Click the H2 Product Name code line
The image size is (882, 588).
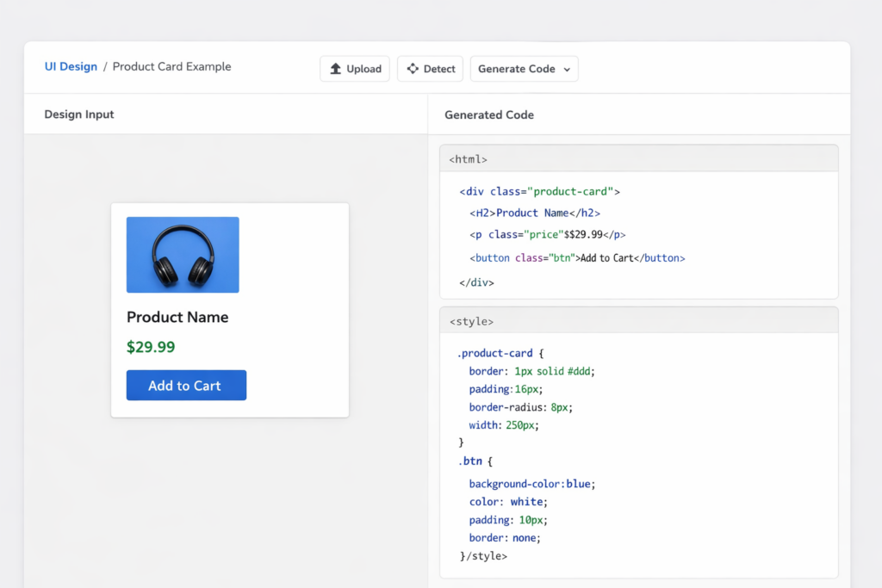[x=534, y=213]
